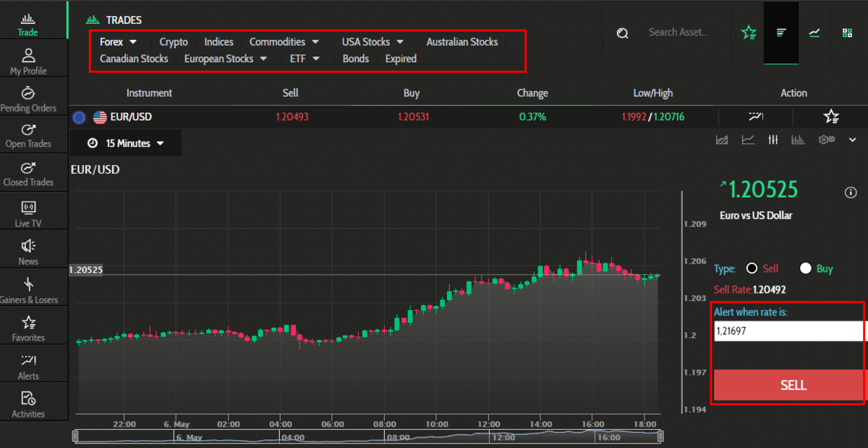
Task: Add EUR/USD to favorites with the row star icon
Action: point(831,117)
